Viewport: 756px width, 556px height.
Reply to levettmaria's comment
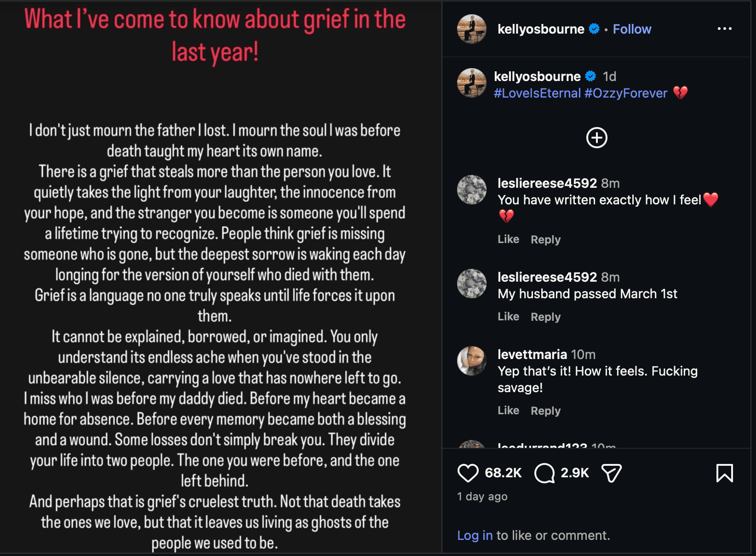click(546, 411)
